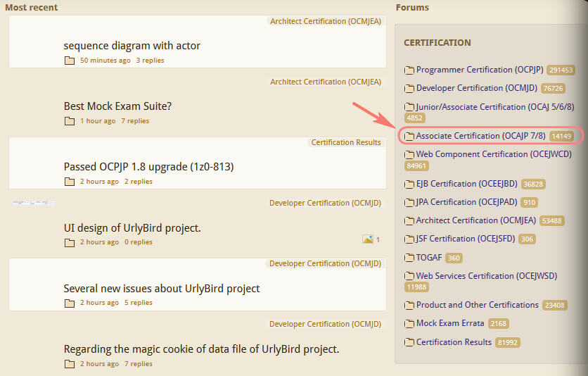Screen dimensions: 588x376
Task: Go to JPA Certification (OCEJPAD) forum
Action: tap(466, 202)
